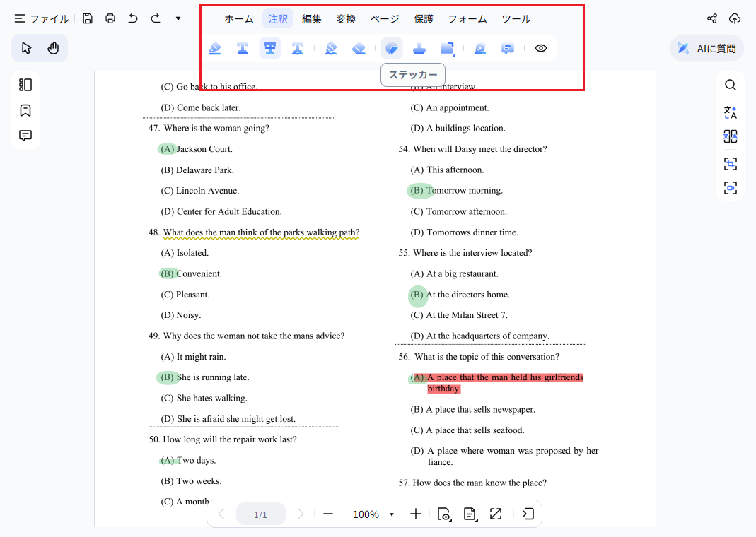This screenshot has height=537, width=756.
Task: Open the page thumbnails panel
Action: click(x=25, y=85)
